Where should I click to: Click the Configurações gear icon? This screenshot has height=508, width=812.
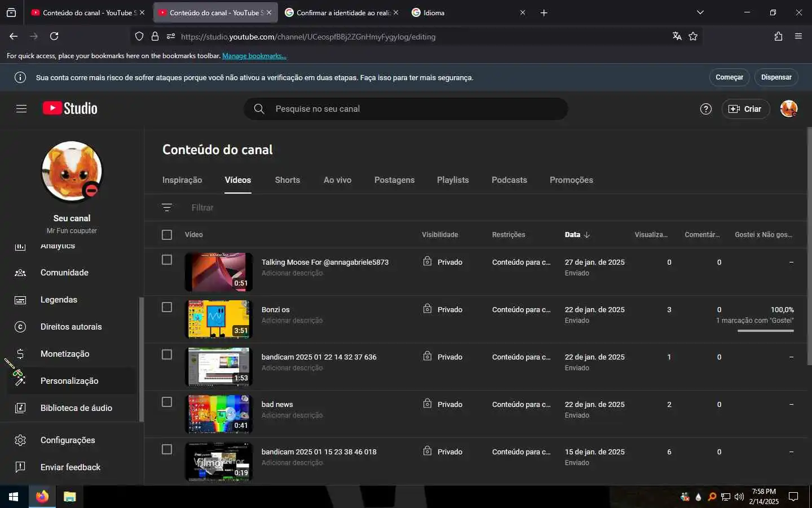point(20,440)
